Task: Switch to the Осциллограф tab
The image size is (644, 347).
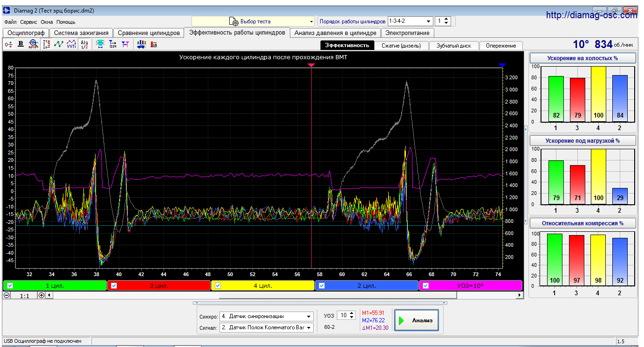Action: tap(26, 33)
